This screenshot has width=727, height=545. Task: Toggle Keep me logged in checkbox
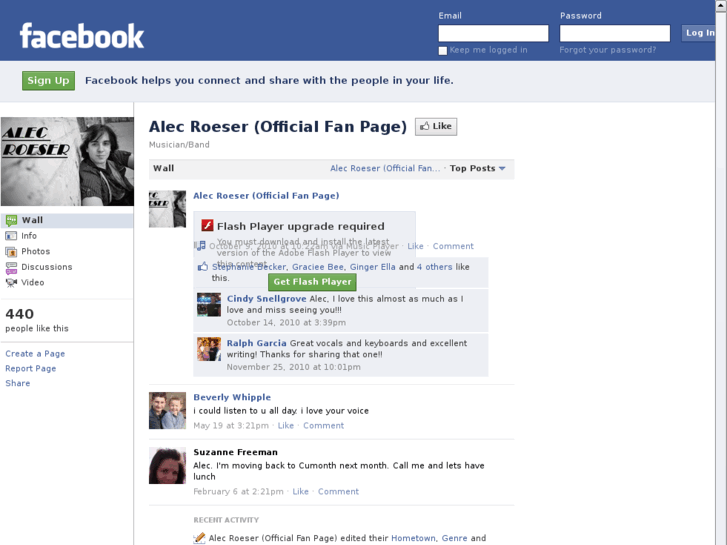click(x=443, y=51)
